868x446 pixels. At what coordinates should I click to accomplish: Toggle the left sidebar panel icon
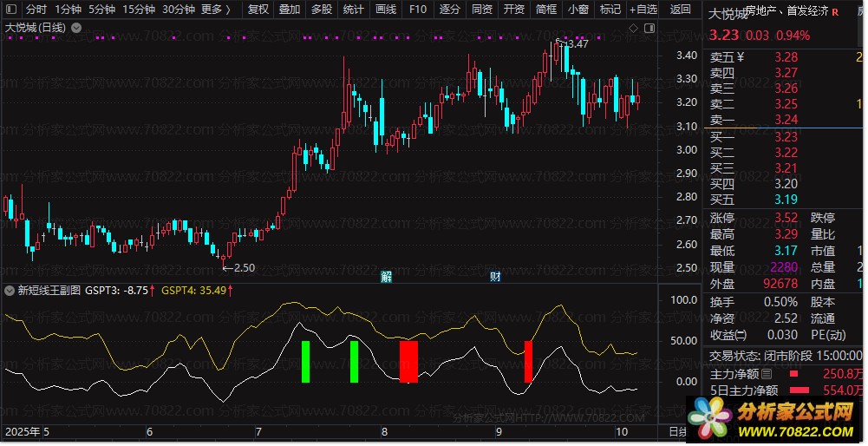10,9
